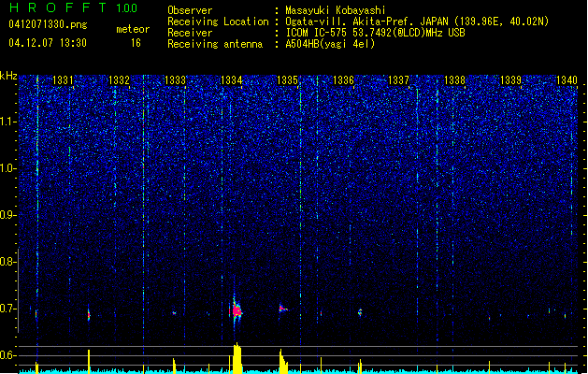Click the 'meteor' label
Viewport: 588px width, 374px height.
(133, 29)
